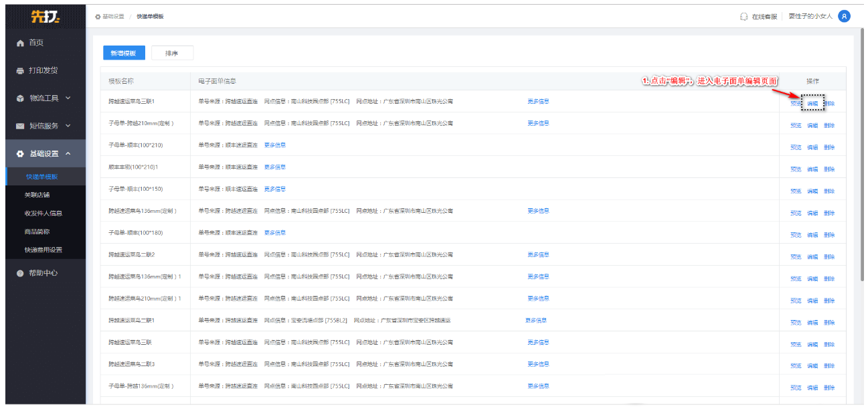
Task: Delete template 跨越速运菜鸟三联1
Action: [829, 104]
